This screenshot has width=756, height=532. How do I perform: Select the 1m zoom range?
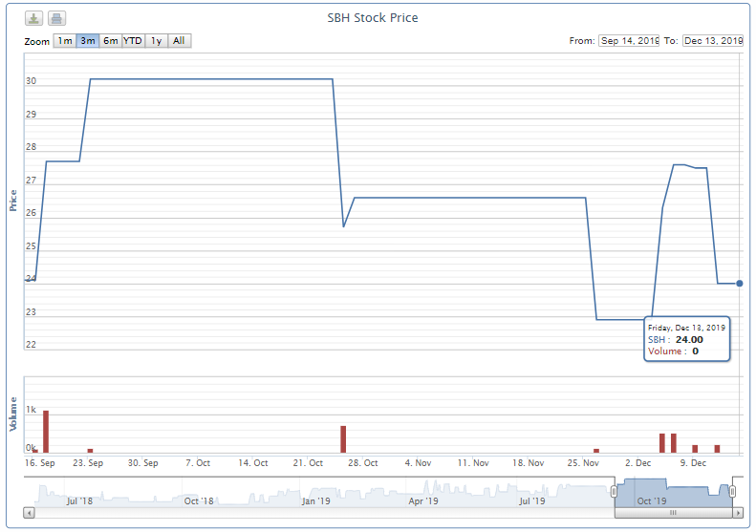65,41
